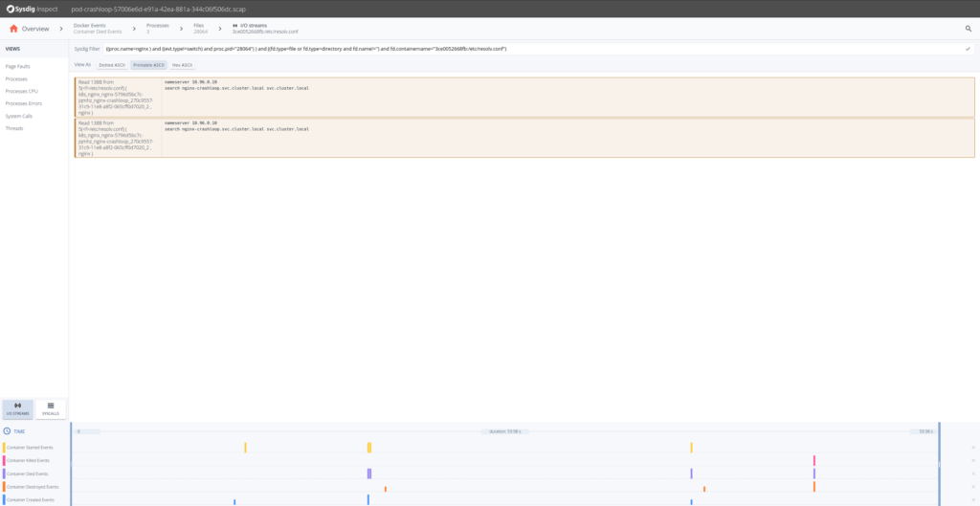Click the I/O streams breadcrumb icon
This screenshot has height=506, width=980.
tap(235, 26)
